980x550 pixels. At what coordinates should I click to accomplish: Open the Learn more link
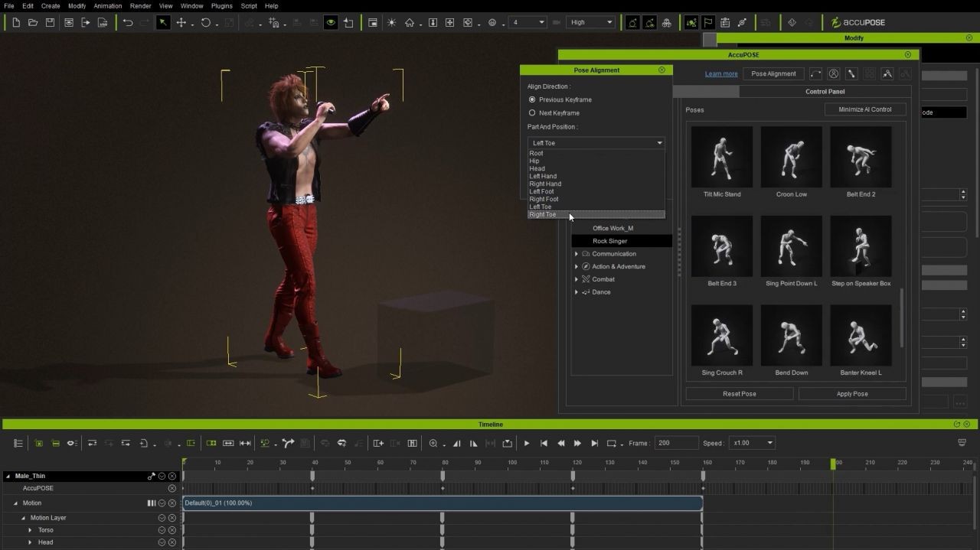click(x=721, y=74)
